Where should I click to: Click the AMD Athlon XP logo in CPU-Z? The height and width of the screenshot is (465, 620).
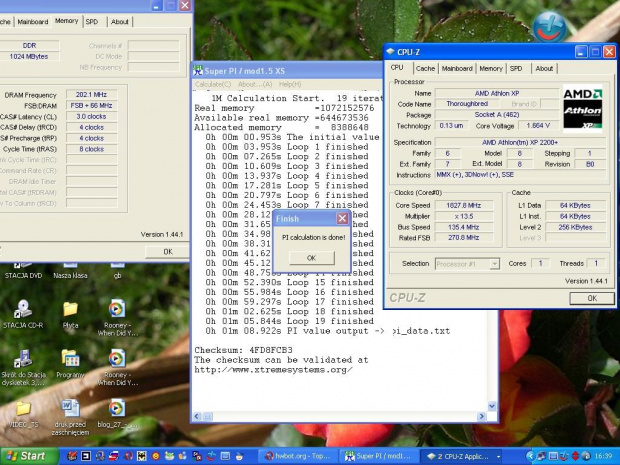pyautogui.click(x=582, y=108)
